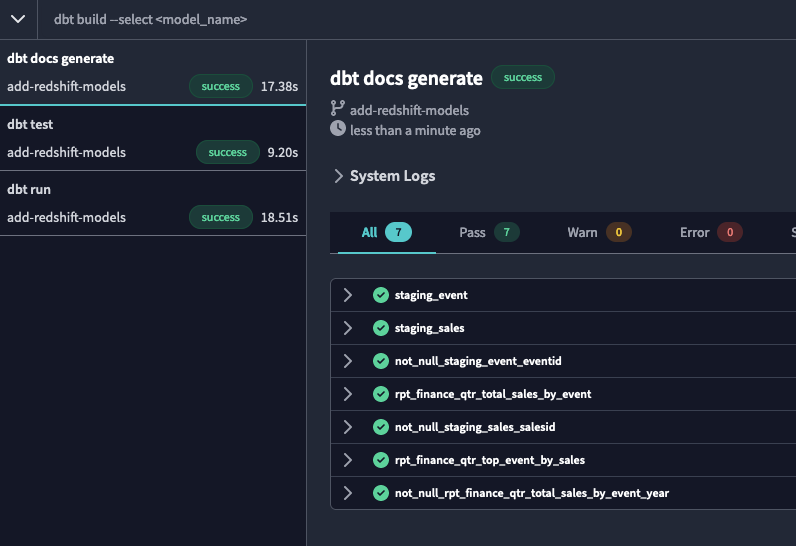Click the not_null_staging_sales_salesid test name
796x546 pixels.
[x=475, y=427]
